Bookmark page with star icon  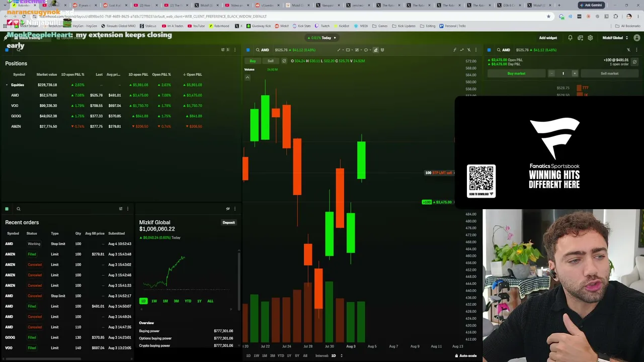point(548,17)
